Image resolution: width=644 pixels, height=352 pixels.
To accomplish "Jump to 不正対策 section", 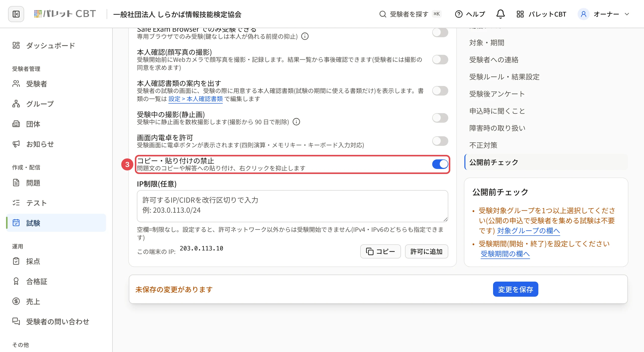I will pyautogui.click(x=483, y=145).
